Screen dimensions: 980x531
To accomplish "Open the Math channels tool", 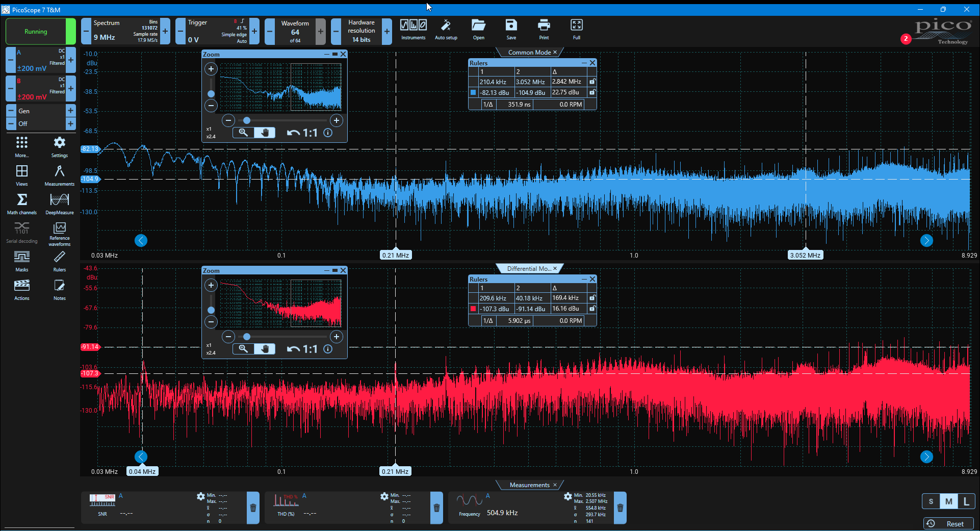I will coord(22,203).
